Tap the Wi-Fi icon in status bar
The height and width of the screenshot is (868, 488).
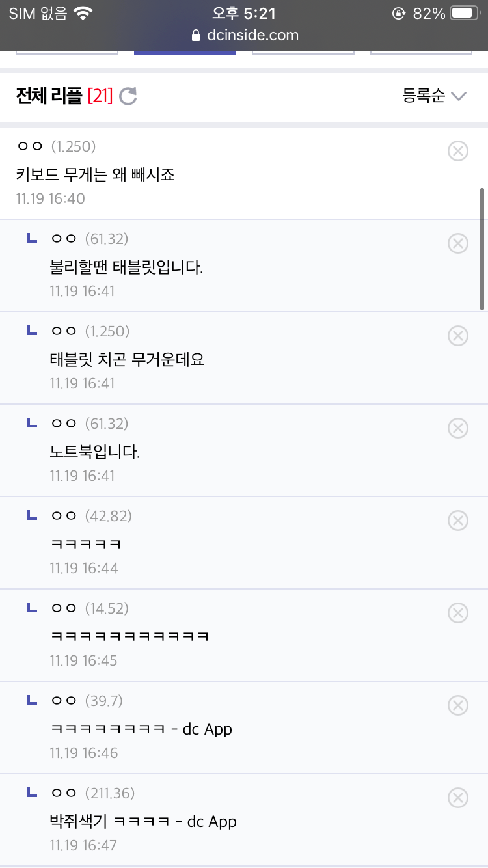[x=83, y=13]
